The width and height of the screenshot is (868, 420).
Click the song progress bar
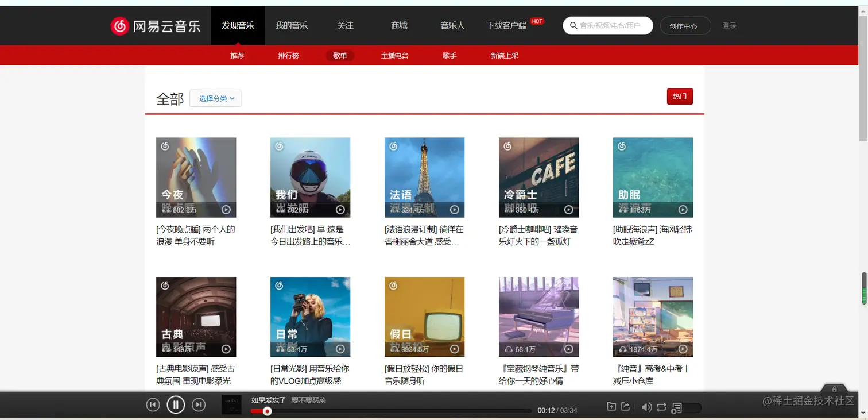(x=391, y=411)
